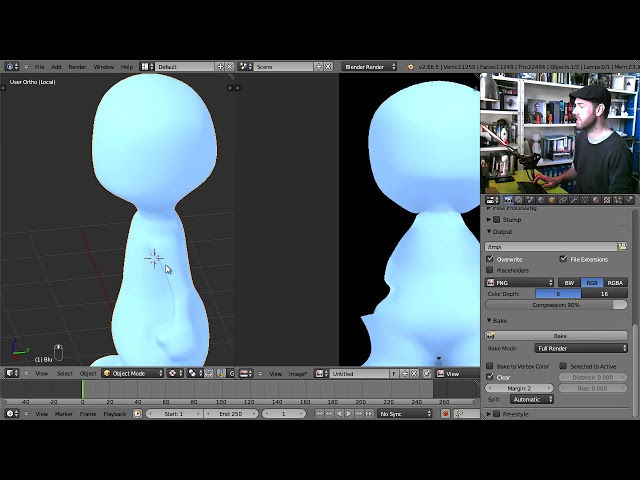Open Scene properties tab
The height and width of the screenshot is (480, 640).
530,200
